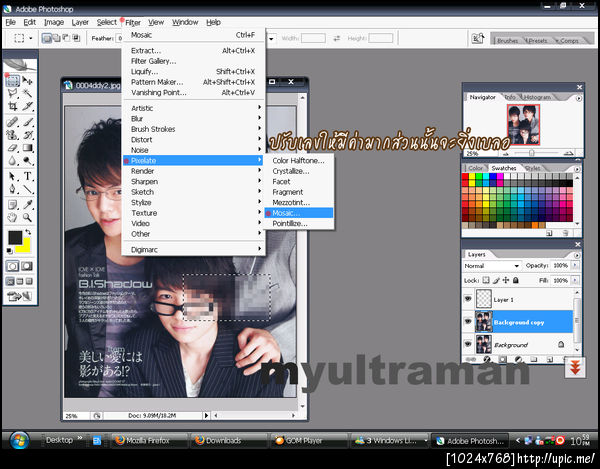Open the Brushes tab in palette well
The width and height of the screenshot is (600, 469).
click(x=507, y=40)
